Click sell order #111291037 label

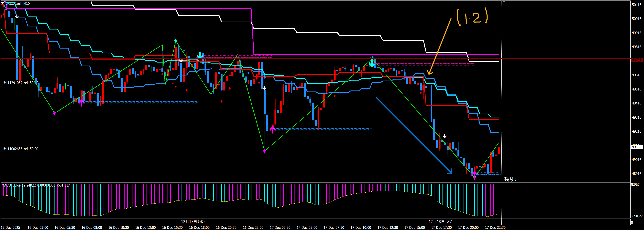click(x=21, y=83)
